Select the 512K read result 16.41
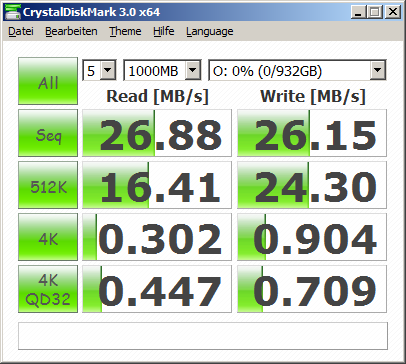Screen dimensions: 406x364 157,185
